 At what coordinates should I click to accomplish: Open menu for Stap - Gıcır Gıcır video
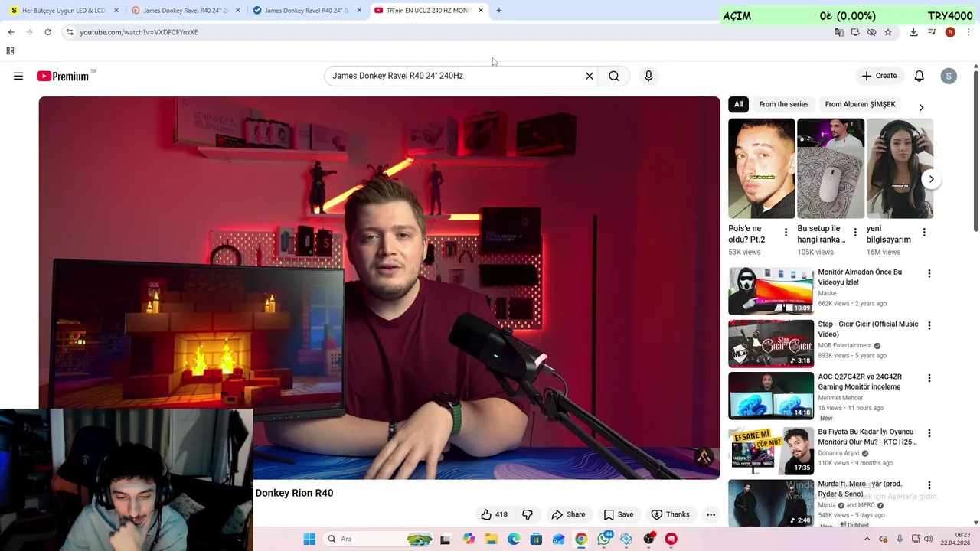pos(929,326)
